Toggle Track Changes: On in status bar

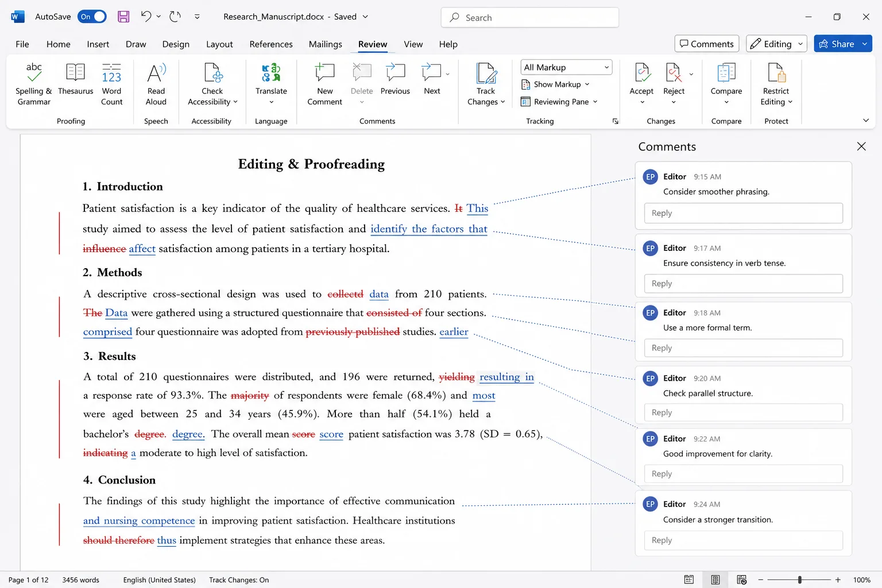pyautogui.click(x=239, y=580)
